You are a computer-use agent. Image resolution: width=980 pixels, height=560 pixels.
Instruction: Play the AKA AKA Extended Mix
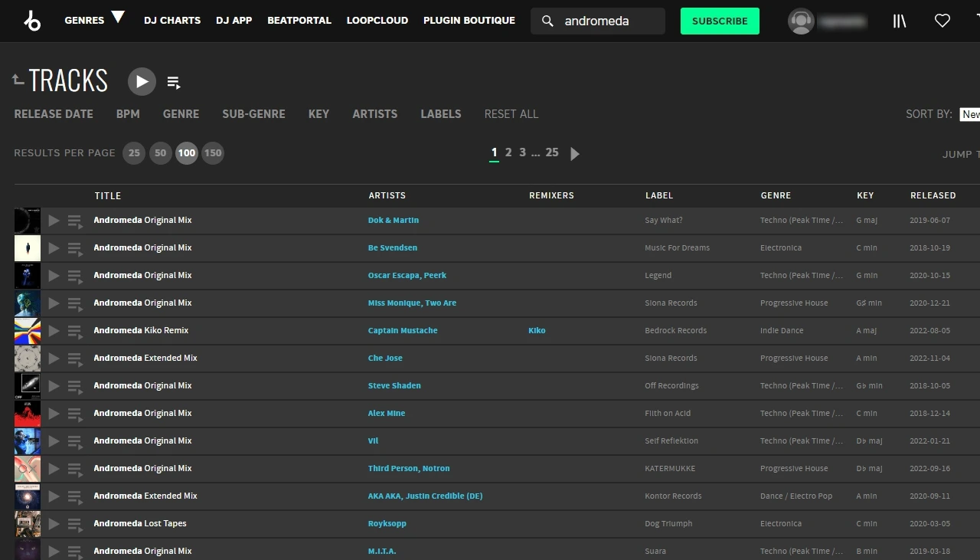pos(54,496)
